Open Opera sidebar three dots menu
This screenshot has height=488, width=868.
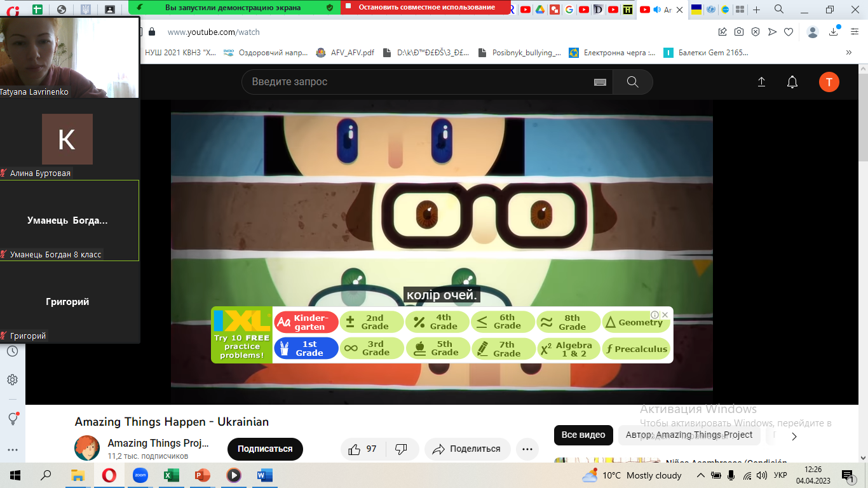[x=12, y=450]
